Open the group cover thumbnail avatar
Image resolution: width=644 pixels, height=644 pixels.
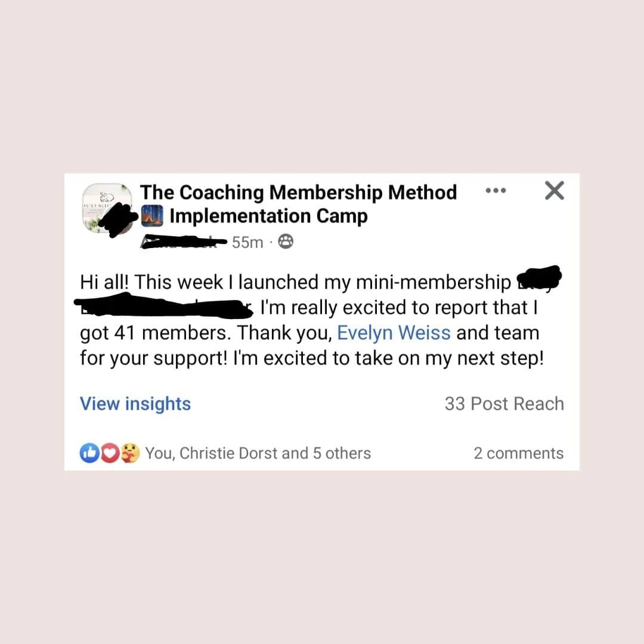click(107, 208)
